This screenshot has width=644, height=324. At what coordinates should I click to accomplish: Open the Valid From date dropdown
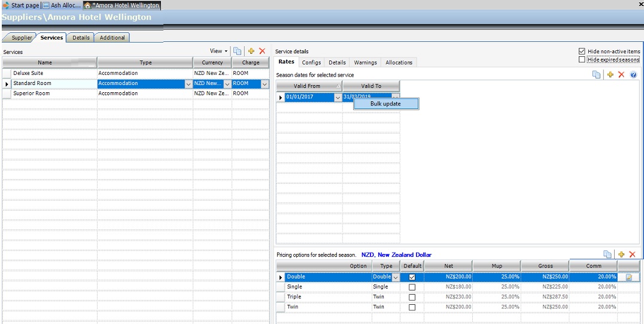(338, 97)
